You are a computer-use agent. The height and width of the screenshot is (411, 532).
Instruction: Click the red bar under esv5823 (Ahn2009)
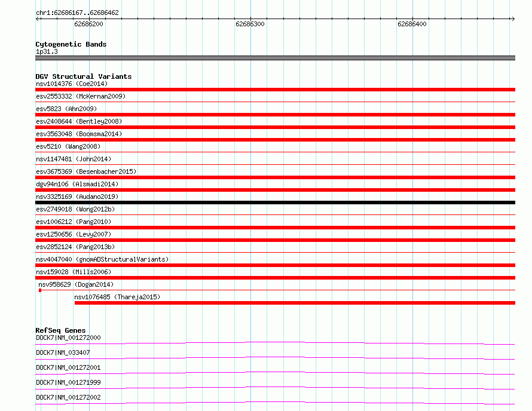pyautogui.click(x=275, y=115)
